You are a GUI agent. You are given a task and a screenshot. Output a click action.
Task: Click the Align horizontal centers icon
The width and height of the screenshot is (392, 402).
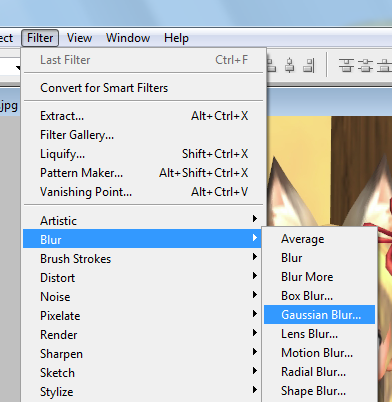coord(290,65)
